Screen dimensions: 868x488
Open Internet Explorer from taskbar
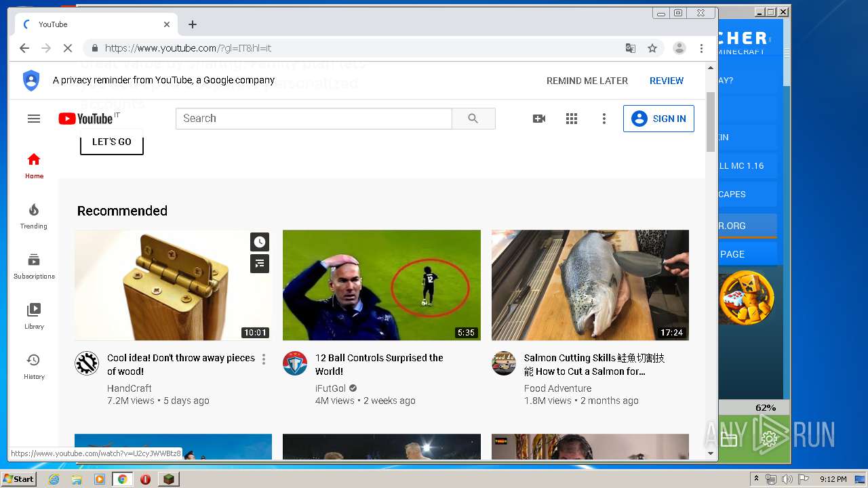54,479
